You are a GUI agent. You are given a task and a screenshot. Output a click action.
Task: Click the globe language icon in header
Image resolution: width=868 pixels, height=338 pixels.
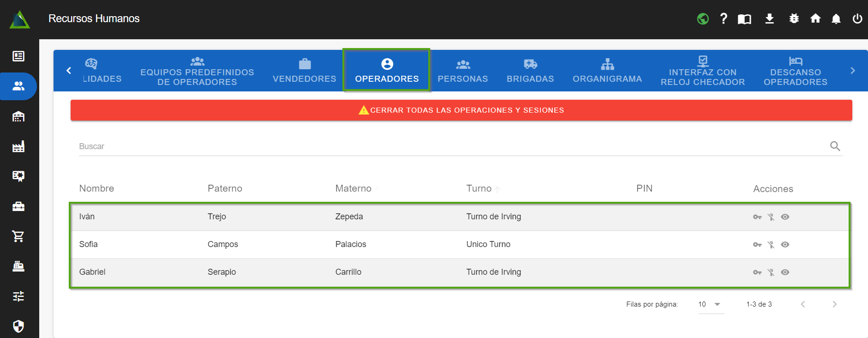(x=703, y=19)
